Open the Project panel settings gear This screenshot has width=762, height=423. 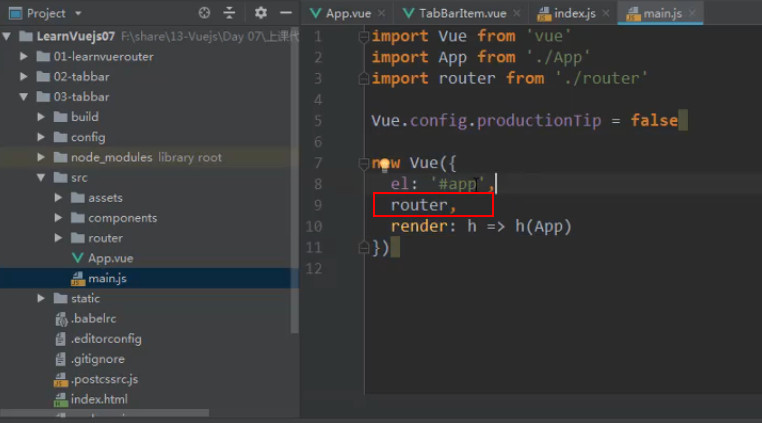[260, 13]
